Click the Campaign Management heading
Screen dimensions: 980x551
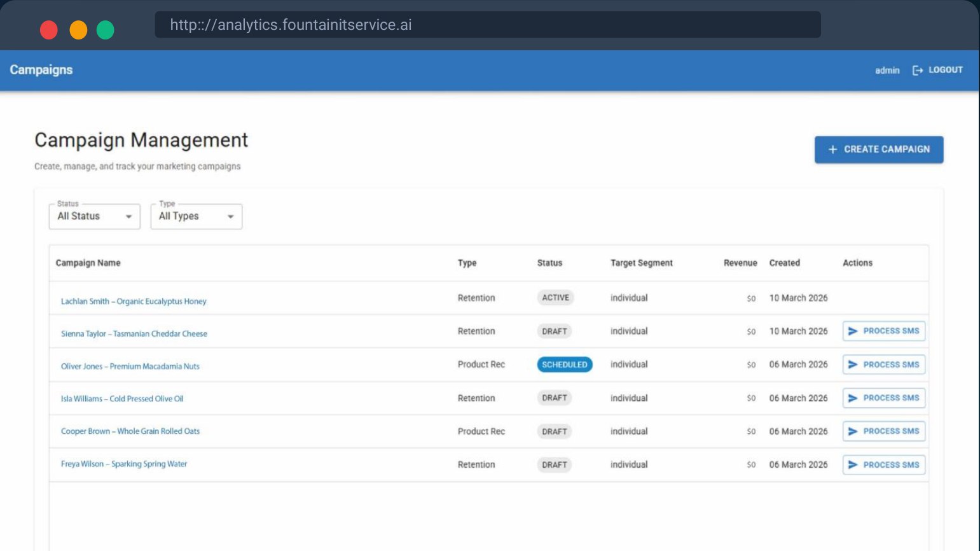[x=141, y=140]
